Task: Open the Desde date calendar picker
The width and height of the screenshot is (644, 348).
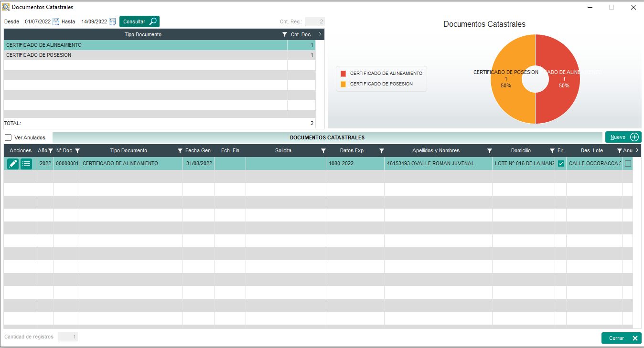Action: coord(56,21)
